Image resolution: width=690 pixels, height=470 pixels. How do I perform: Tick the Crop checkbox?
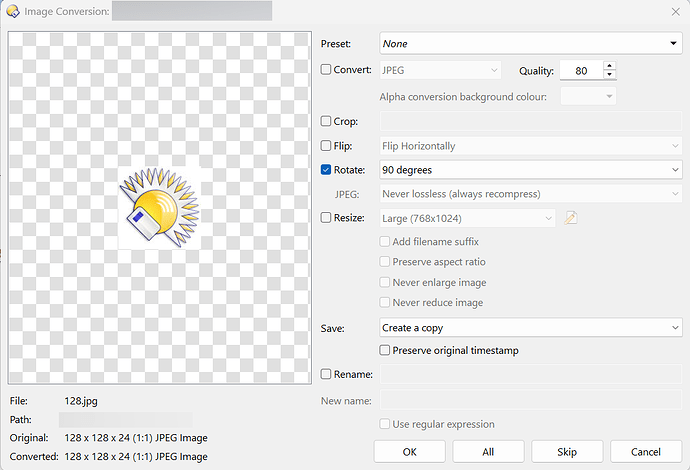[326, 121]
